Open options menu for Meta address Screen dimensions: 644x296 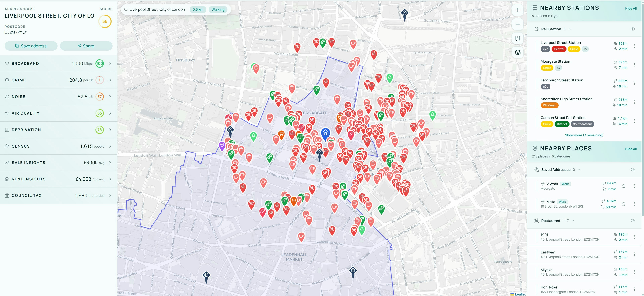[634, 204]
